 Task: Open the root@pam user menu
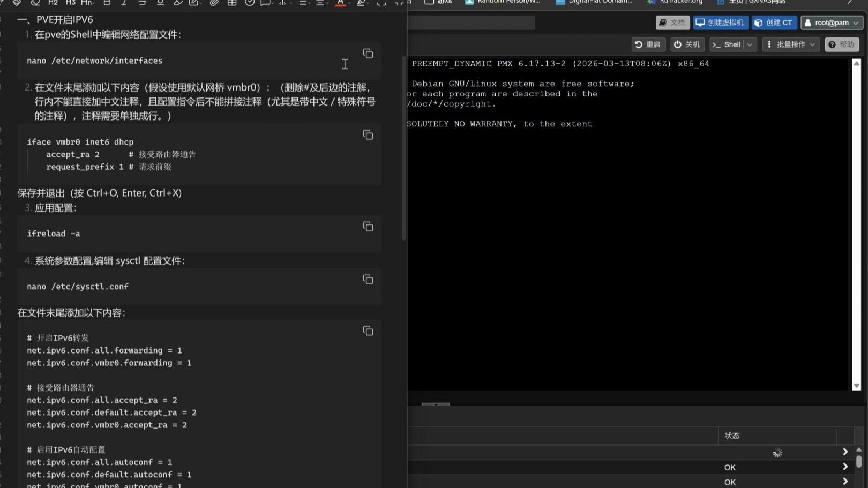coord(832,22)
